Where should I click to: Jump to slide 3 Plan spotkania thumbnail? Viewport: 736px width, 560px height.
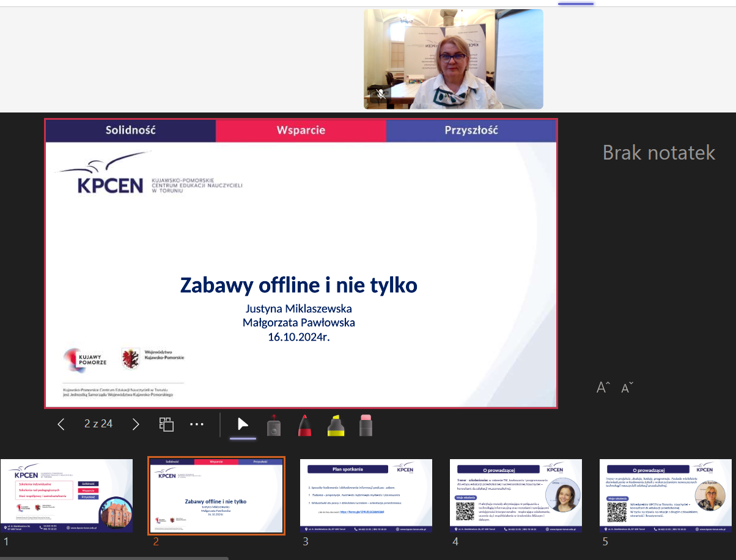point(366,496)
